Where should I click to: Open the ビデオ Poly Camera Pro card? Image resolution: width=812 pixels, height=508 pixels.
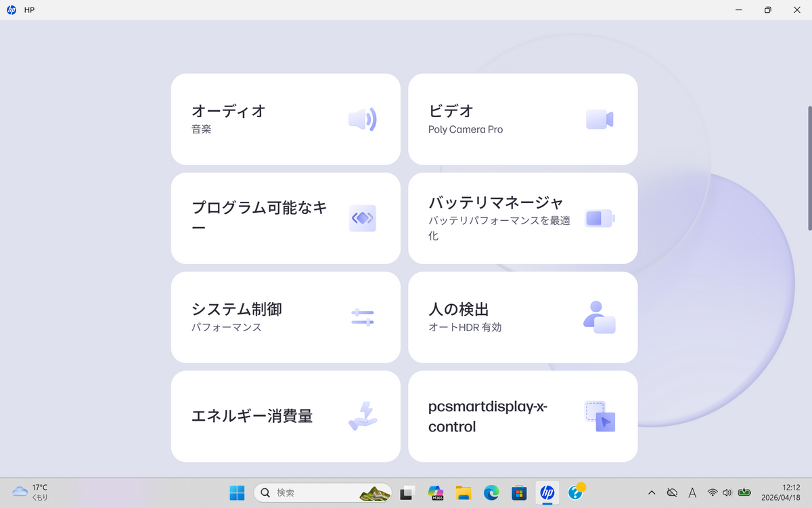pyautogui.click(x=523, y=119)
